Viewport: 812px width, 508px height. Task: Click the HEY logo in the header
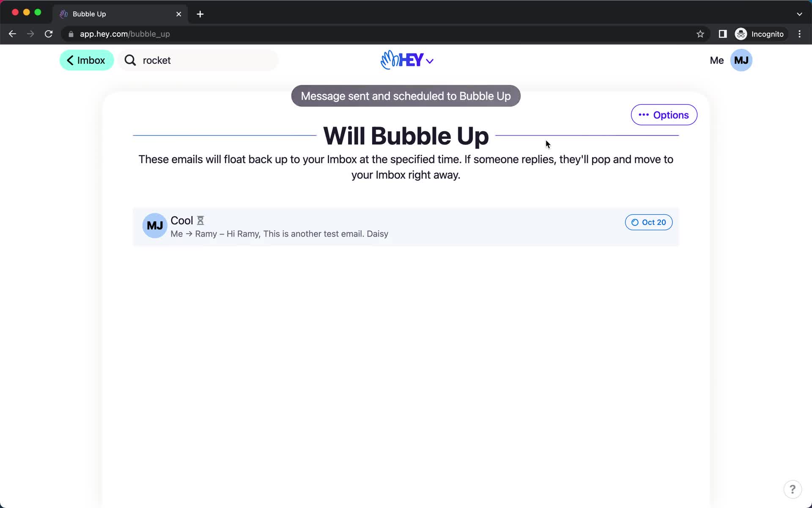[406, 60]
